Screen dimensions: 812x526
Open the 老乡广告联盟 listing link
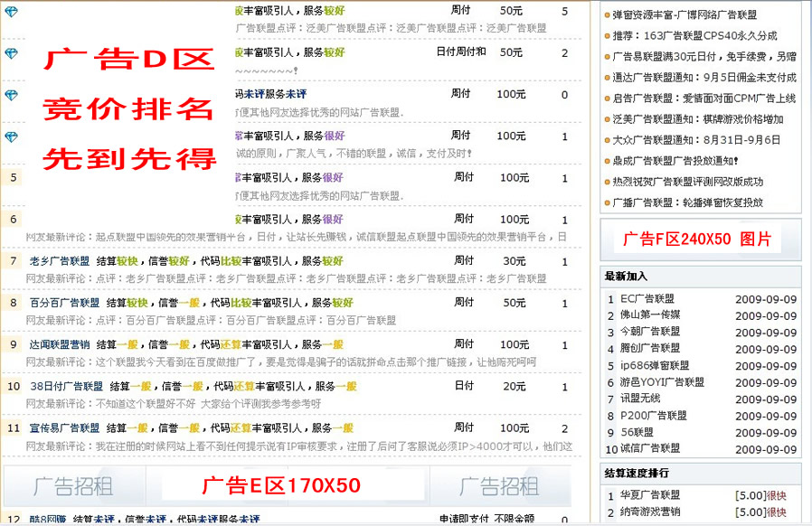pos(60,261)
